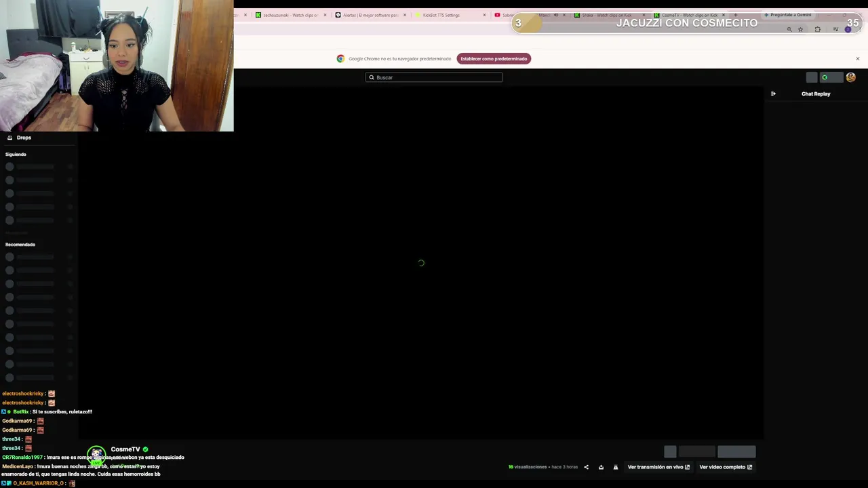Image resolution: width=868 pixels, height=488 pixels.
Task: Click the MedicenLayo chat username
Action: pyautogui.click(x=18, y=466)
